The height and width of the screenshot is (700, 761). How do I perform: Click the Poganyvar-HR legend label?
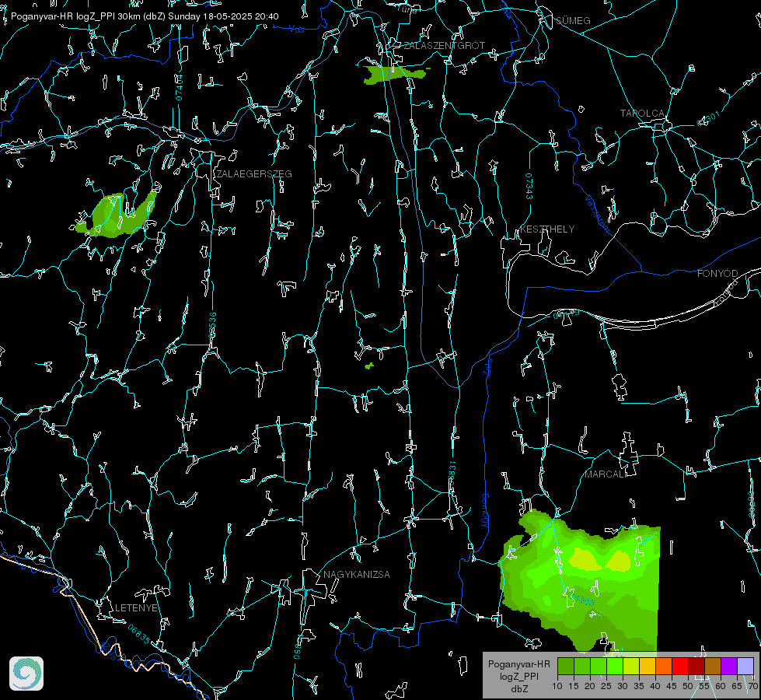click(518, 664)
